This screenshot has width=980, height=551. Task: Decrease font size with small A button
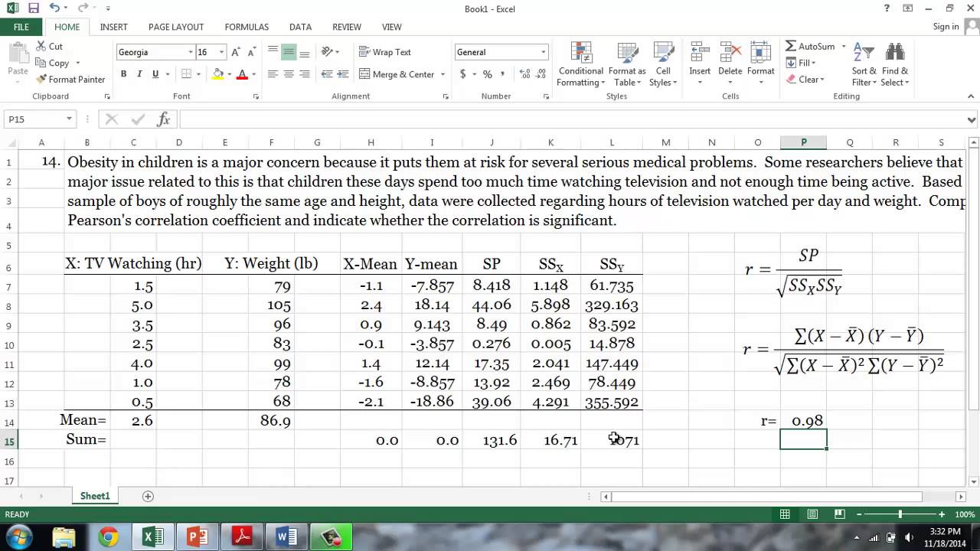pyautogui.click(x=252, y=52)
